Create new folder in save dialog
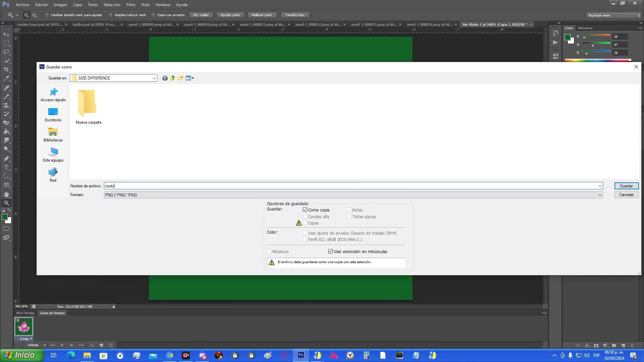The width and height of the screenshot is (644, 362). (180, 78)
